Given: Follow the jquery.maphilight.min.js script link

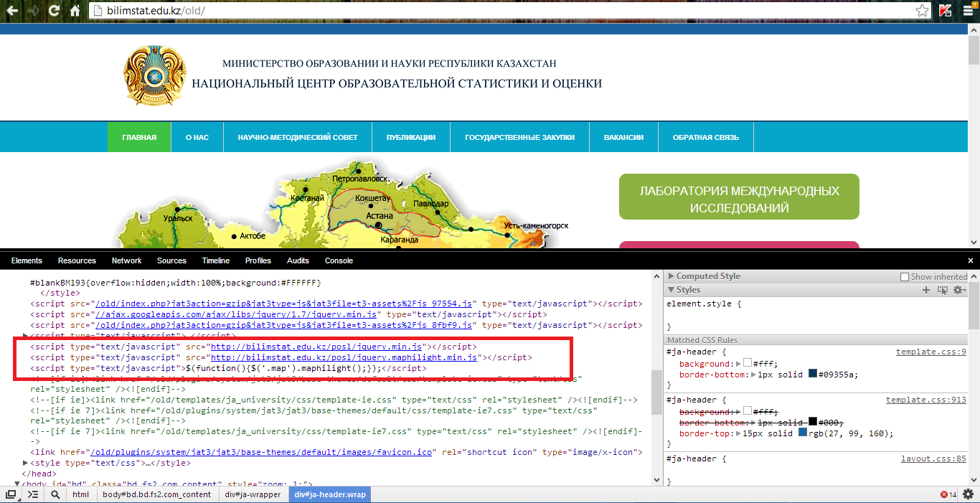Looking at the screenshot, I should 343,357.
